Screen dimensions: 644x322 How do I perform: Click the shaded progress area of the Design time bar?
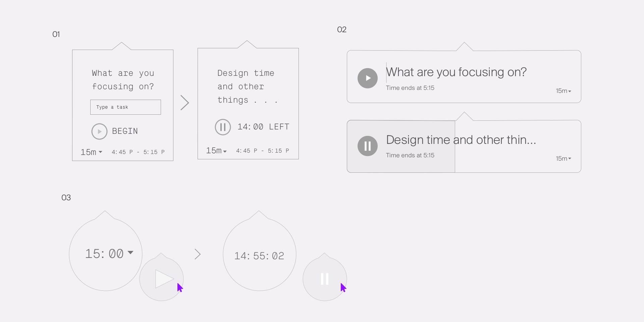click(401, 147)
